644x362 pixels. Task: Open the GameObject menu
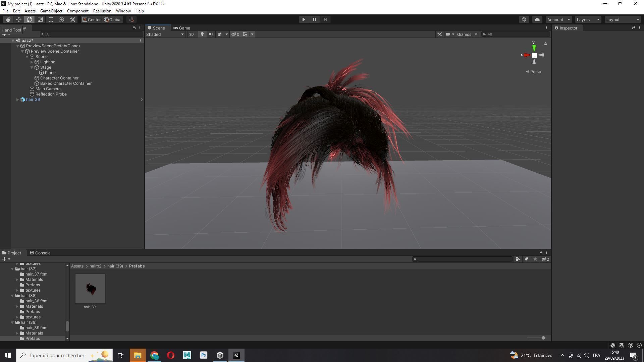coord(51,11)
